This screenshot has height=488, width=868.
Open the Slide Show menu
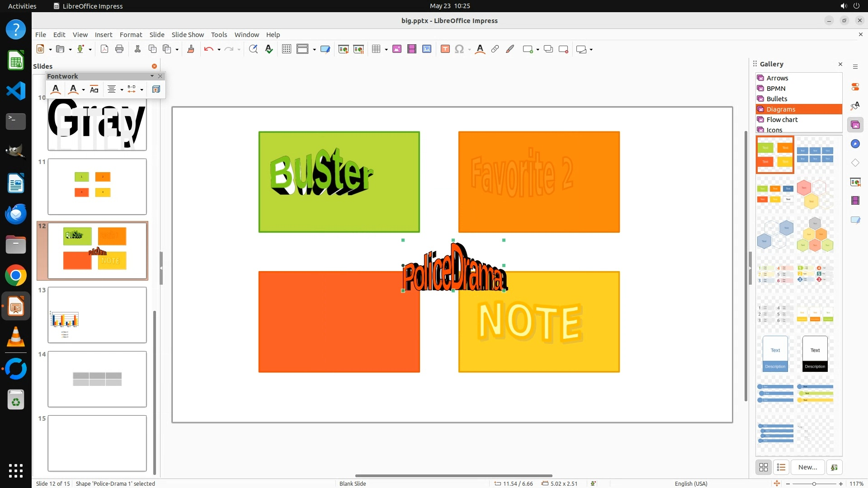(188, 34)
